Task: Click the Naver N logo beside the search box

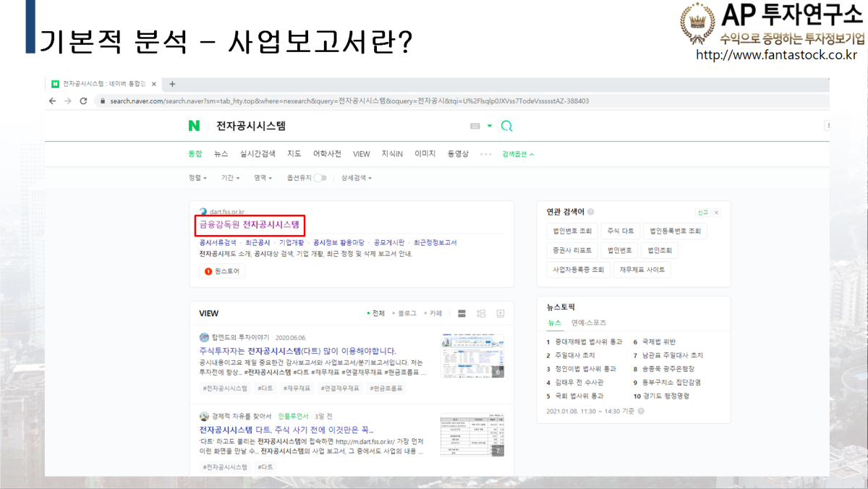Action: pos(194,126)
